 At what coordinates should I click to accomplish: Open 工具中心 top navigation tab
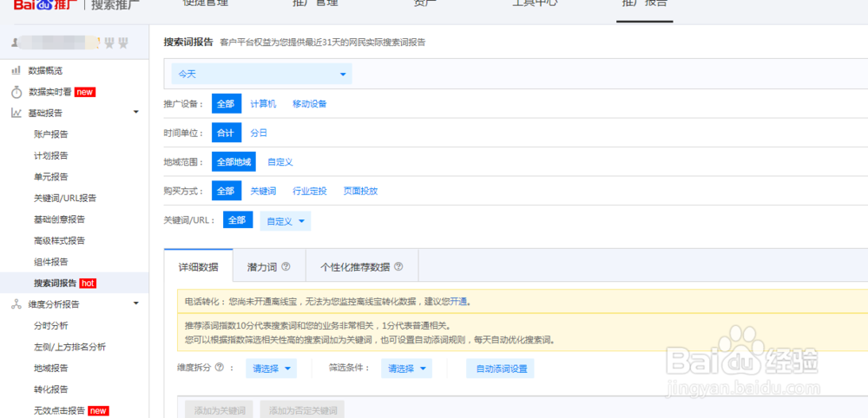tap(534, 4)
